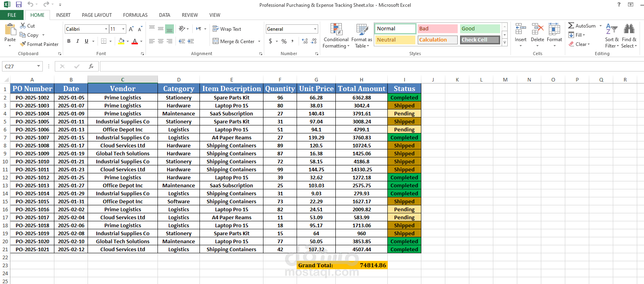Click the Redo arrow icon
The width and height of the screenshot is (644, 284).
(46, 4)
